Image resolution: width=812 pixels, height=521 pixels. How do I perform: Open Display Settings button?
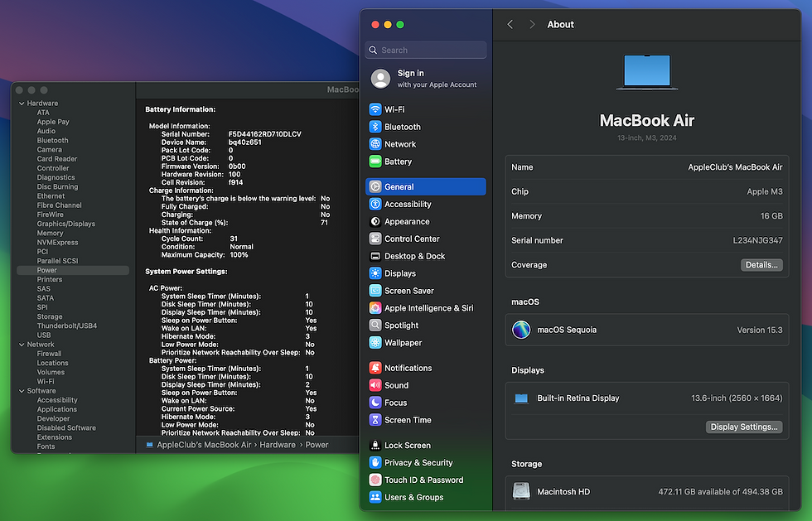[x=744, y=427]
